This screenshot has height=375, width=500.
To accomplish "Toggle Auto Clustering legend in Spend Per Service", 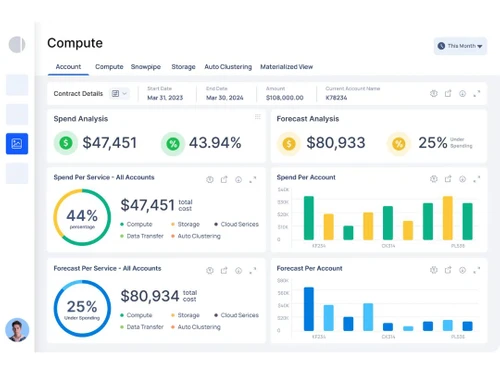I will click(x=196, y=236).
